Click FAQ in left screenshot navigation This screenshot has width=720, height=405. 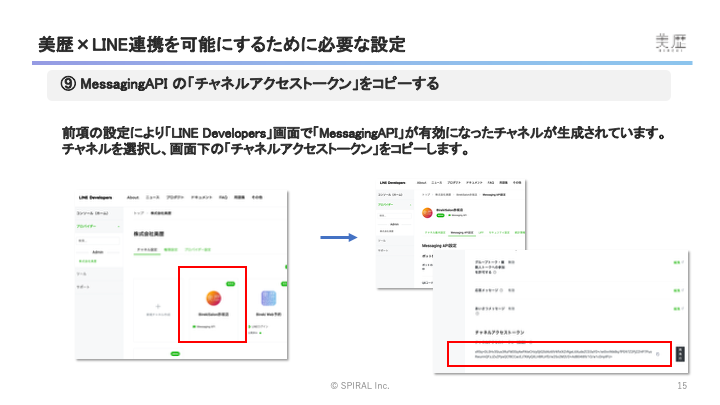223,198
